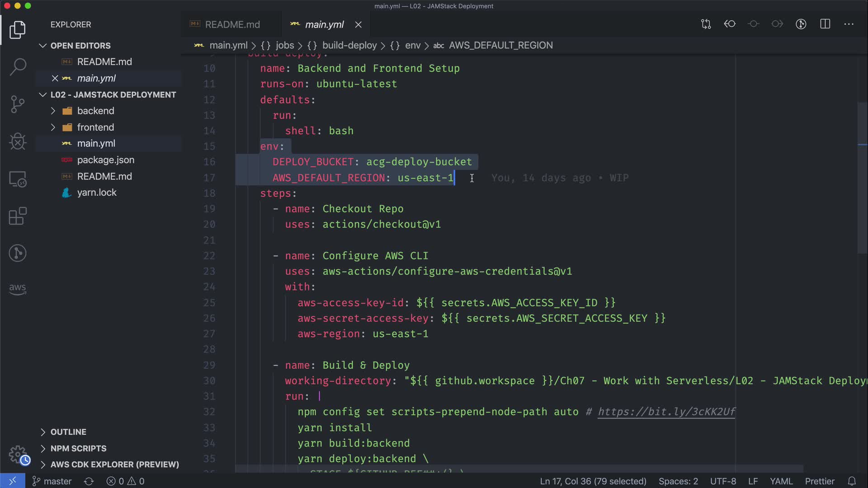Open the notifications bell in status bar
The width and height of the screenshot is (868, 488).
point(852,481)
